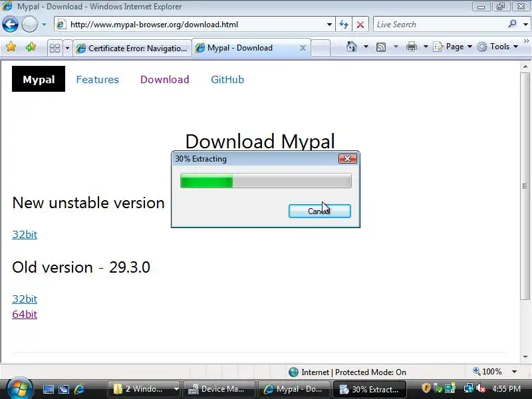Click the greyed Forward arrow button
532x399 pixels.
point(29,25)
